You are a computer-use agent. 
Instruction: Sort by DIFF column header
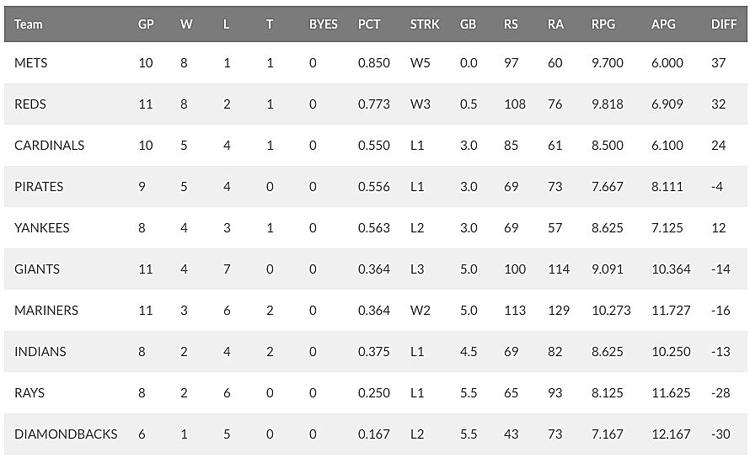[723, 24]
